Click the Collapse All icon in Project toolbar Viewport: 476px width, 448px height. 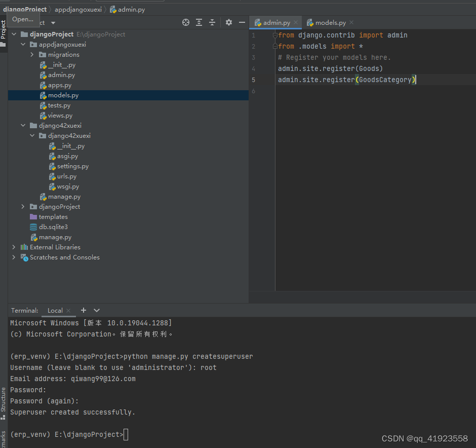[x=212, y=22]
